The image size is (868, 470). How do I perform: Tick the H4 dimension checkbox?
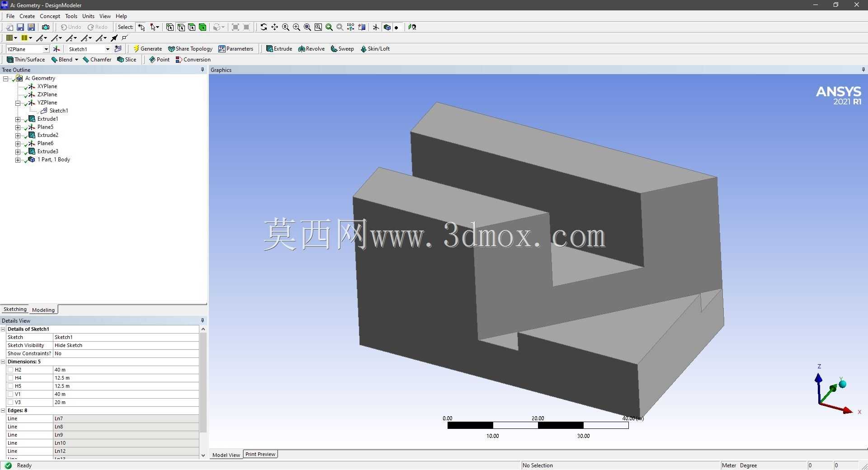click(x=10, y=378)
